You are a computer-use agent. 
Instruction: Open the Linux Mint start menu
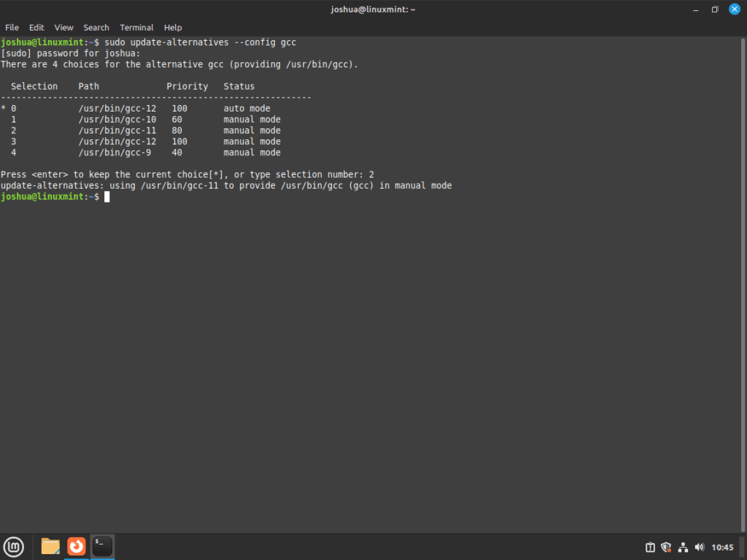click(14, 547)
